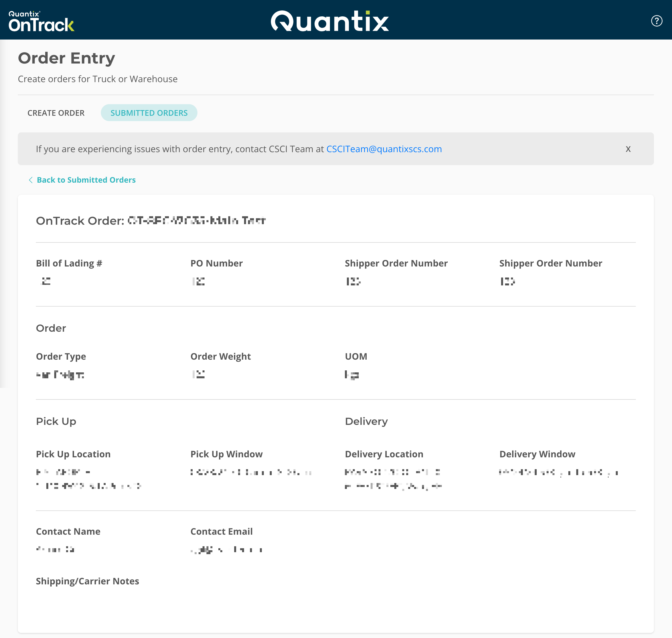Dismiss the CSCI Team notification banner
The image size is (672, 638).
(628, 149)
